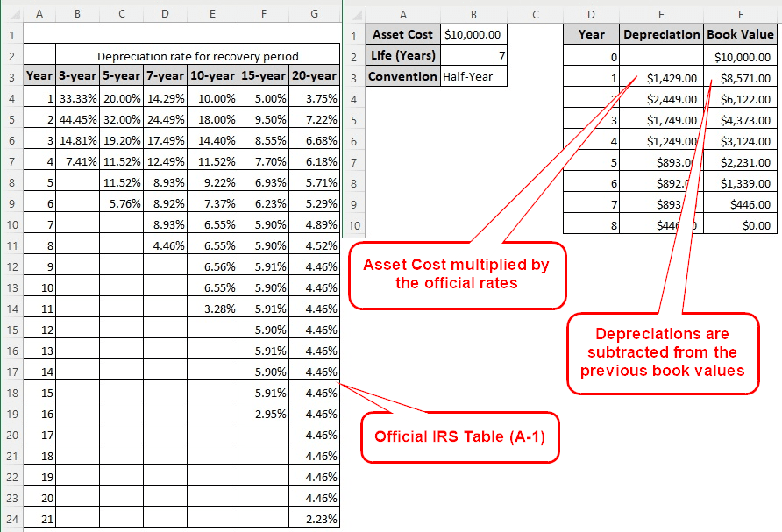
Task: Select the Depreciation header cell
Action: click(x=662, y=35)
